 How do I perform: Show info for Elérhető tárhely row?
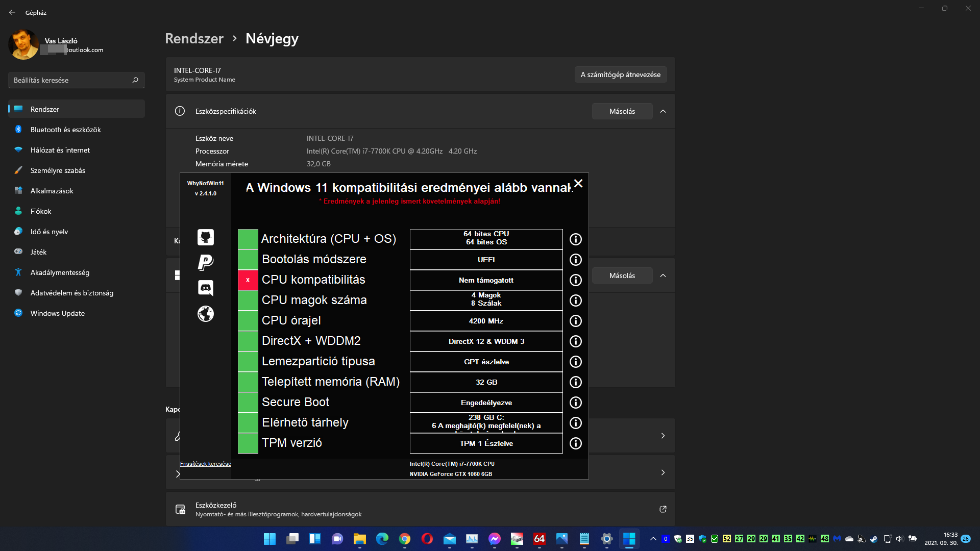575,423
